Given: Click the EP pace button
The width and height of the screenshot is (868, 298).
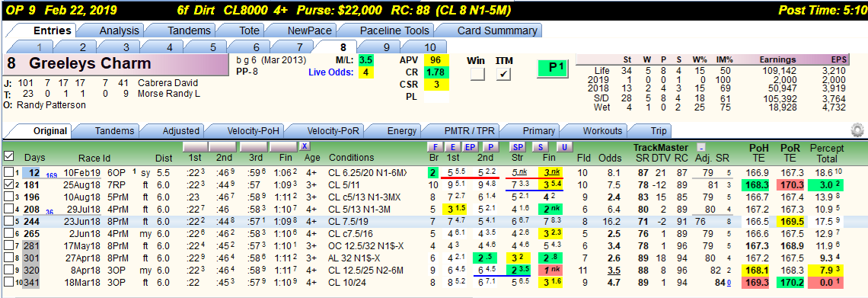Looking at the screenshot, I should pos(471,147).
